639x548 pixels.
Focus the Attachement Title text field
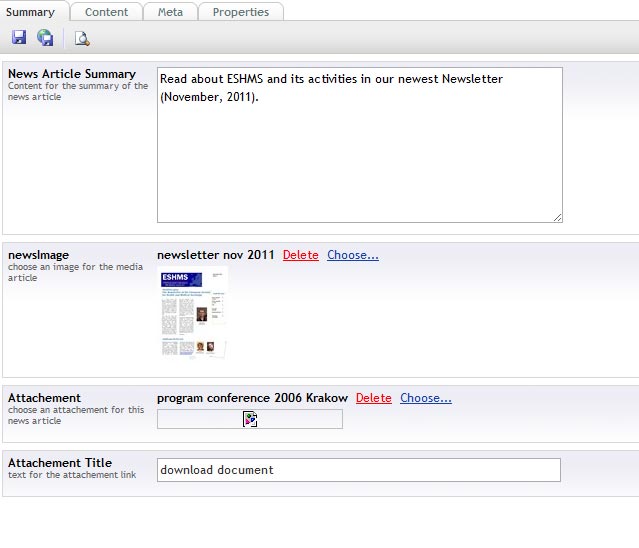click(x=358, y=470)
